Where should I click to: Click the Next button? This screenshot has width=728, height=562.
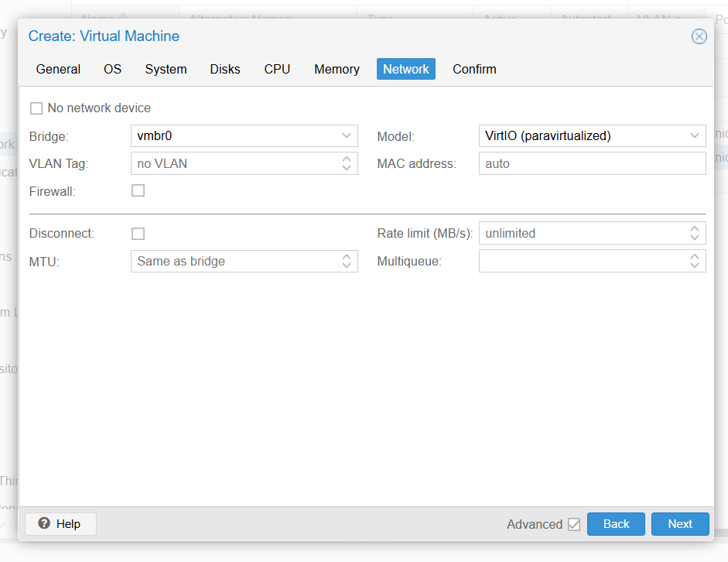tap(680, 524)
